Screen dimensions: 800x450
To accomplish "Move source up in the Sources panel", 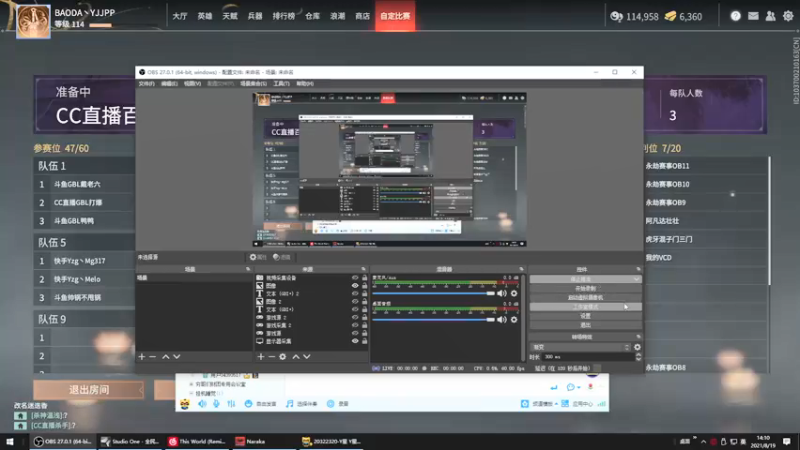I will coord(296,357).
